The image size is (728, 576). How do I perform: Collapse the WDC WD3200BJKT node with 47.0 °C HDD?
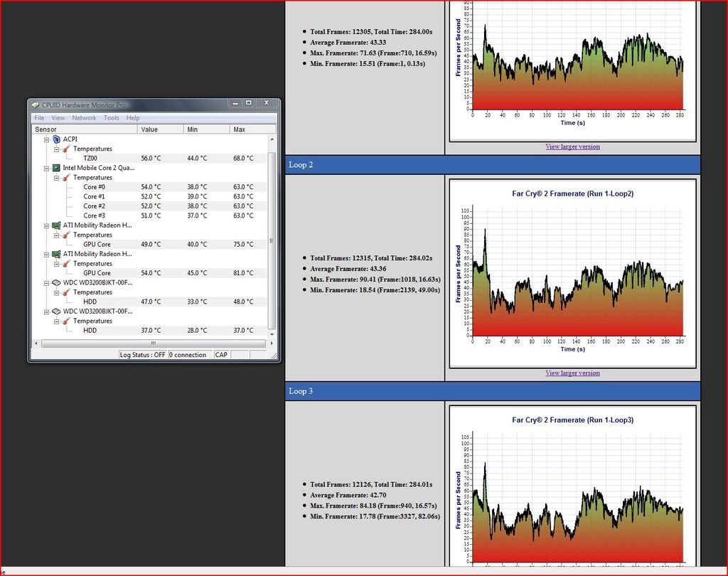pos(46,283)
